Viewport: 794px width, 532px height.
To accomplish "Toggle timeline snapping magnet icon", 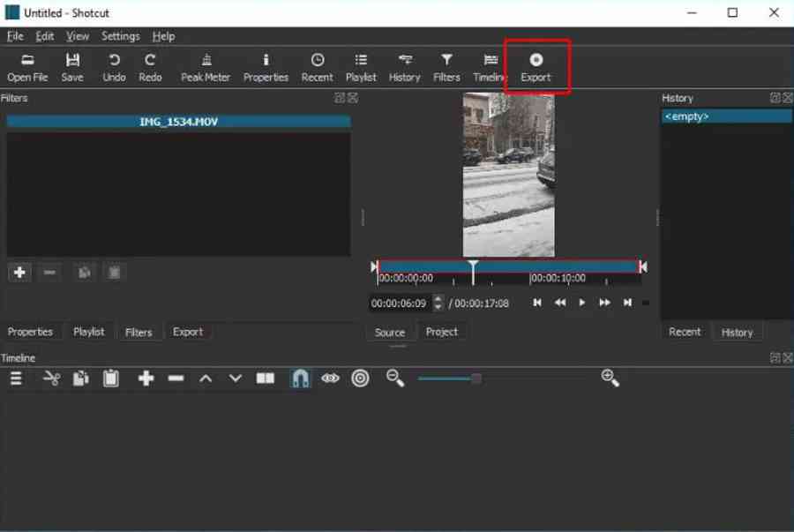I will (x=300, y=378).
